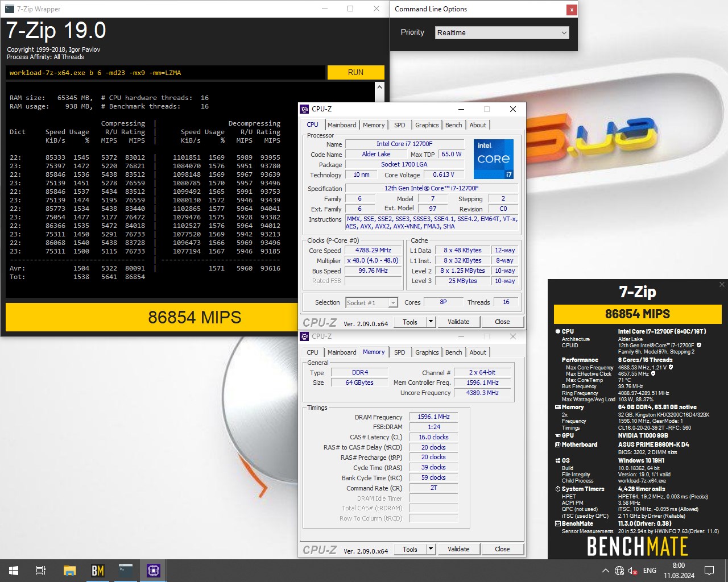Click System Timers clock icon in BenchMate

[557, 489]
